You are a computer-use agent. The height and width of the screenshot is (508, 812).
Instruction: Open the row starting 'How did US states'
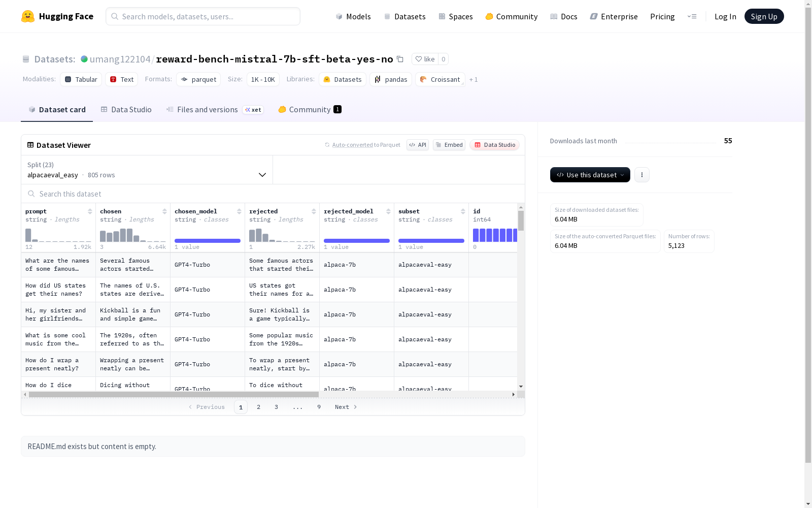[58, 290]
